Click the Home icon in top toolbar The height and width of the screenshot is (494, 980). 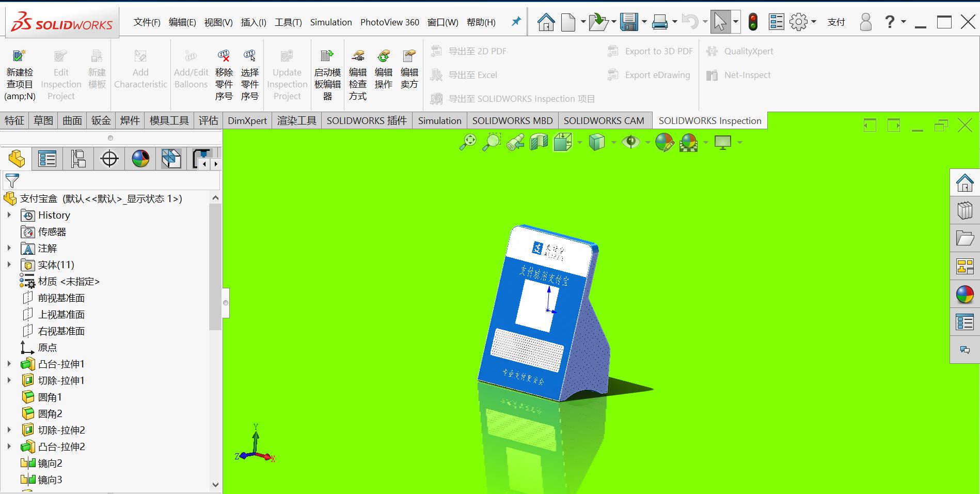point(546,22)
